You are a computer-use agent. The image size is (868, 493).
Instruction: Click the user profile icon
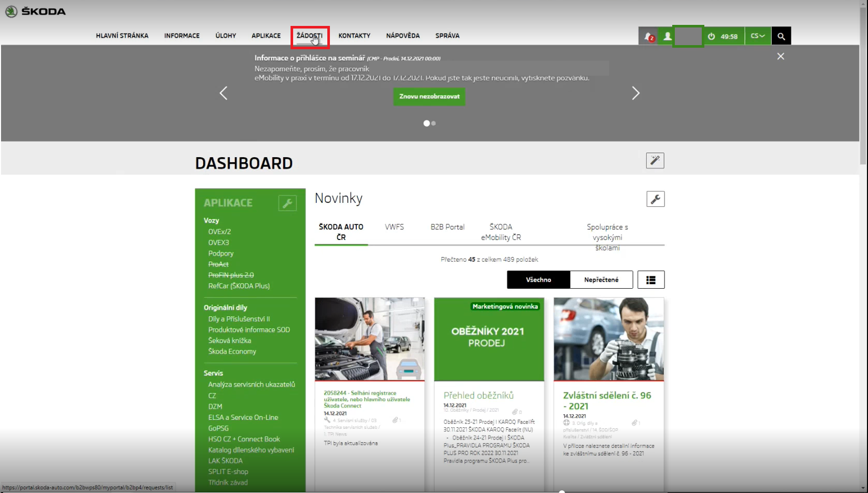click(668, 36)
